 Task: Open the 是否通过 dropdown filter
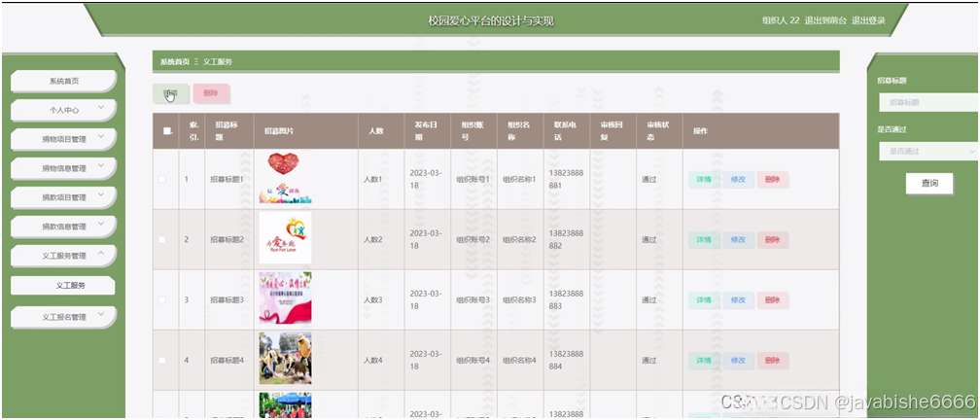(928, 152)
